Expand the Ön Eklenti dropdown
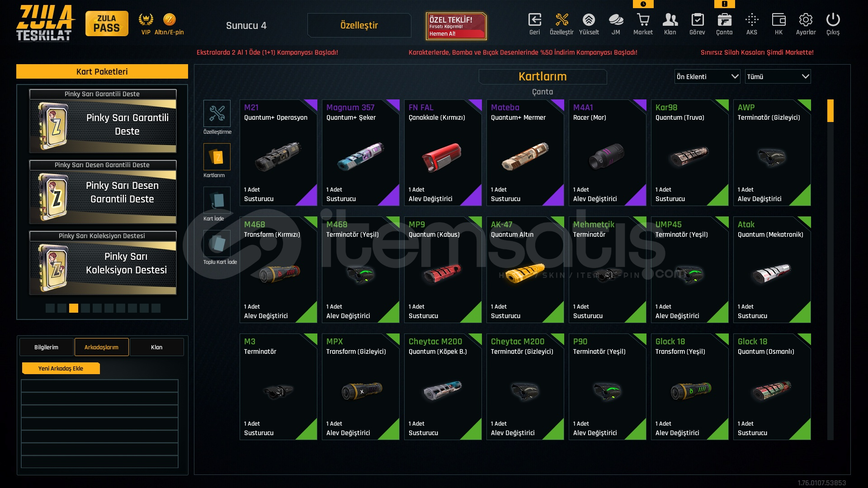 [707, 76]
